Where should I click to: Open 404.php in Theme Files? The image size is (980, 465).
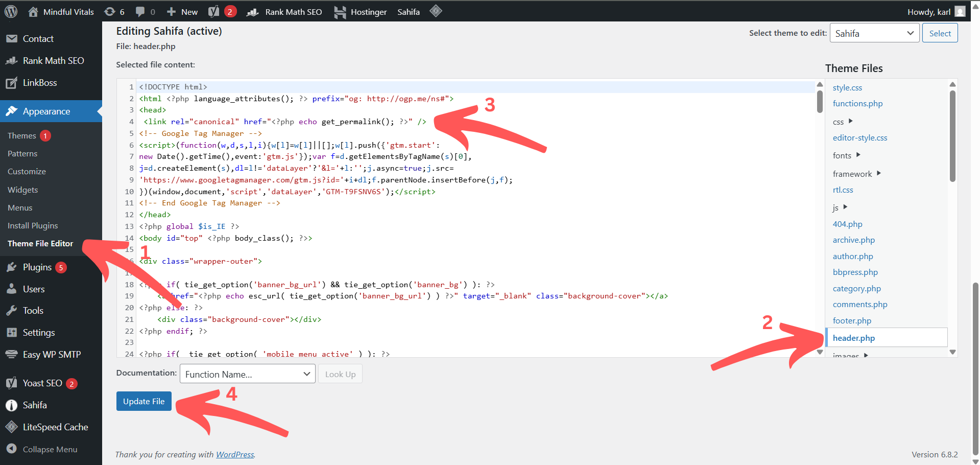[847, 224]
